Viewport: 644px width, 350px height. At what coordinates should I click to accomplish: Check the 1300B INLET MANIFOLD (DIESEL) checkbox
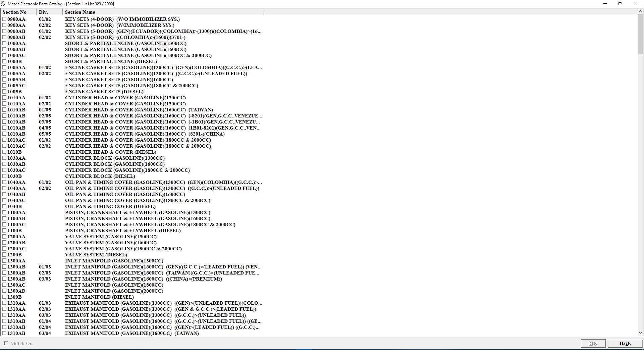(4, 297)
